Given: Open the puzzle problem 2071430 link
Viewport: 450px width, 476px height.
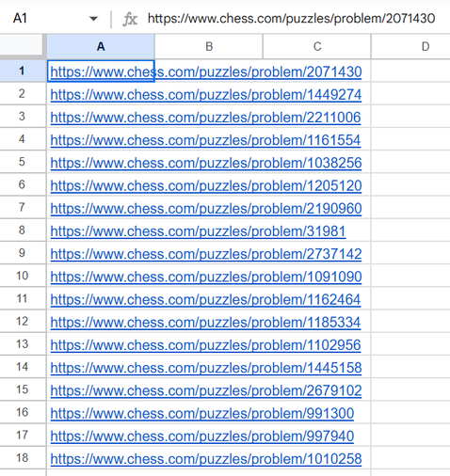Looking at the screenshot, I should [206, 71].
